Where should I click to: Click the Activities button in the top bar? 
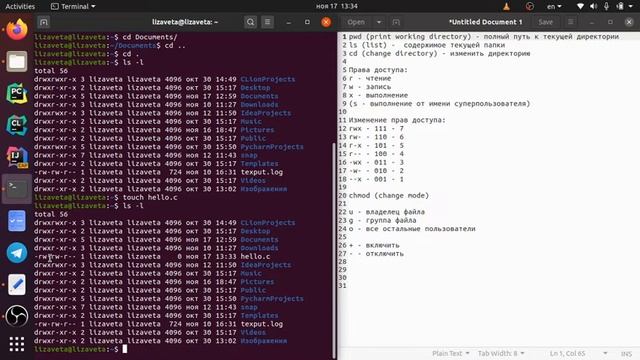20,6
